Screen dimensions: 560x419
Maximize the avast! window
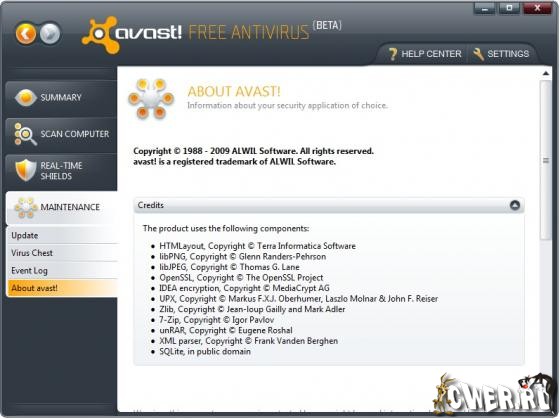coord(509,9)
